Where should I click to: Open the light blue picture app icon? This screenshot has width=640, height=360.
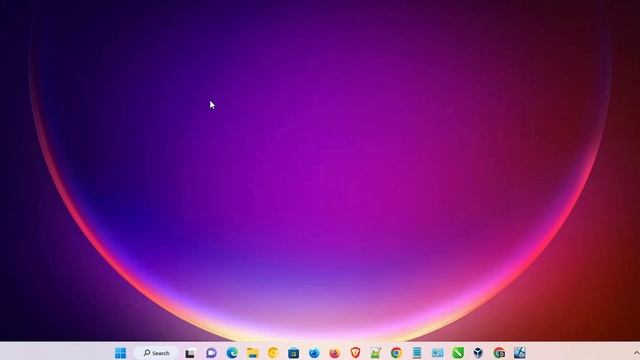coord(438,353)
